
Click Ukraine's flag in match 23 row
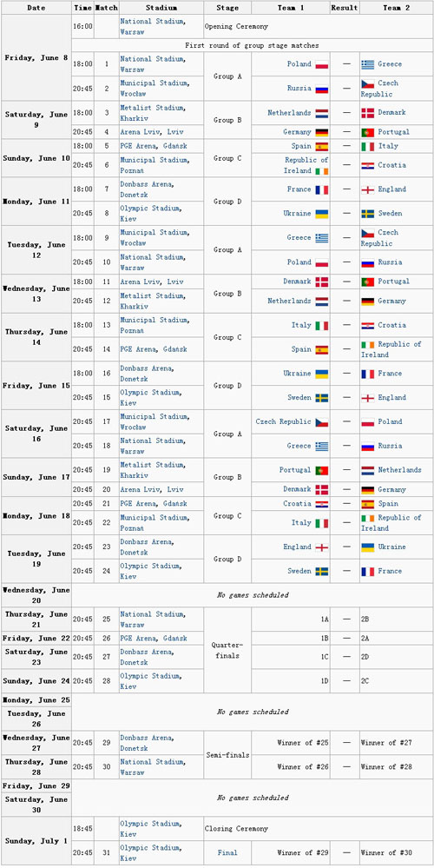(x=368, y=547)
